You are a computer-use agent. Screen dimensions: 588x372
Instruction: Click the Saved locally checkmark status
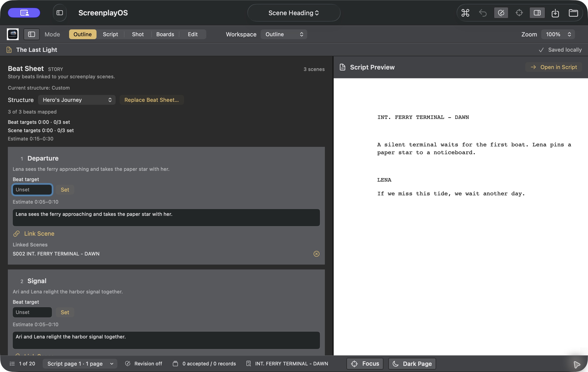[560, 50]
